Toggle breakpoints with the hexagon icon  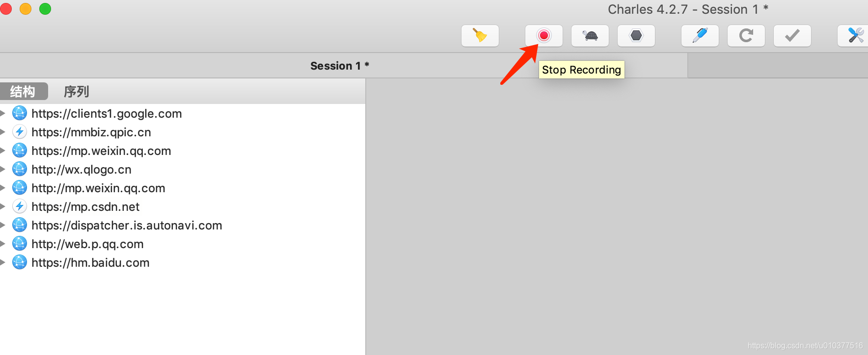pos(636,36)
